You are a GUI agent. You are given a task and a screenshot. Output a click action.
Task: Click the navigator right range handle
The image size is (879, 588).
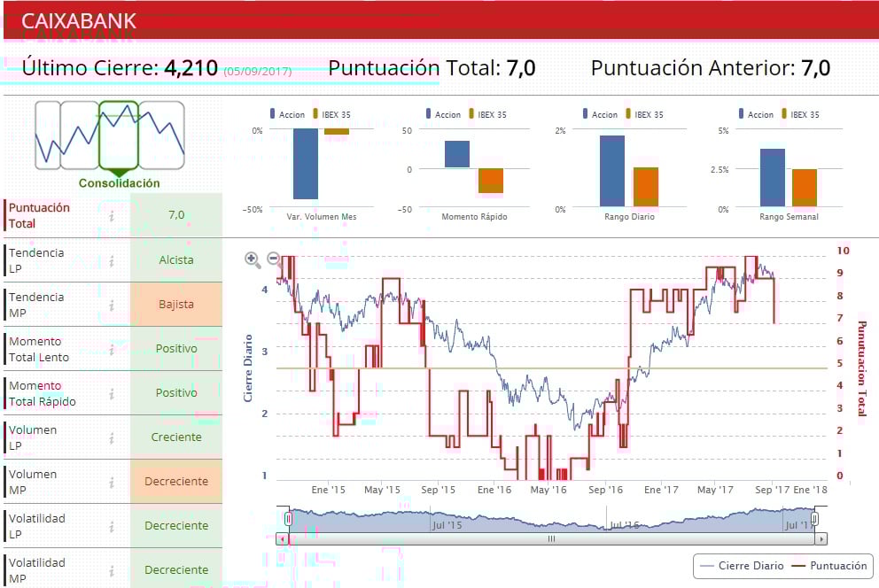814,519
